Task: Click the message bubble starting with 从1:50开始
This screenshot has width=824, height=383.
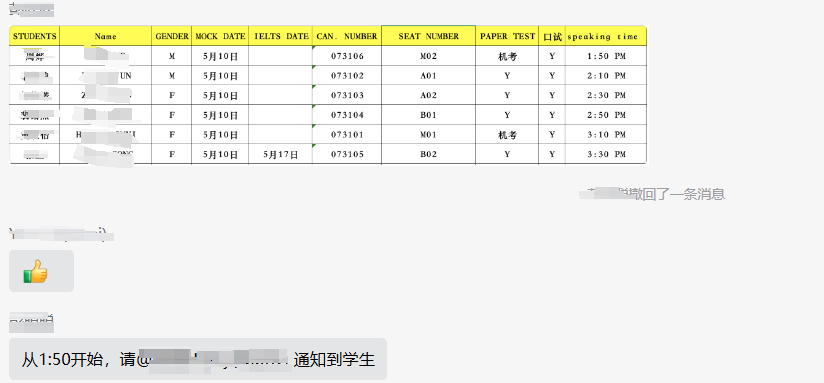Action: 198,359
